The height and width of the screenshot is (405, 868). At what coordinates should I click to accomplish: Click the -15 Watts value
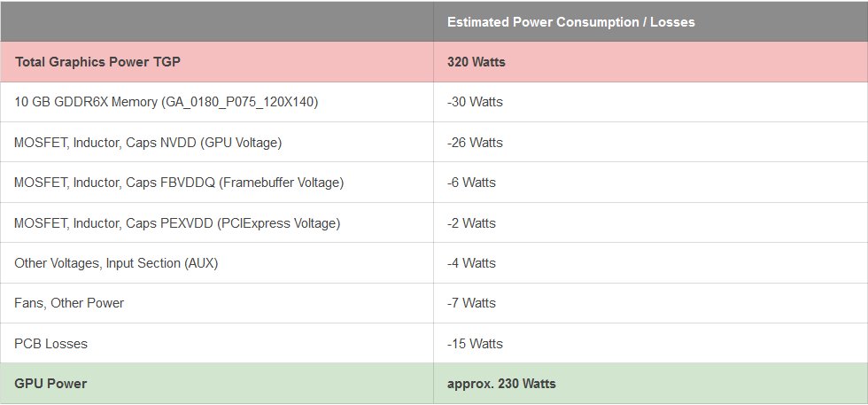[x=475, y=344]
